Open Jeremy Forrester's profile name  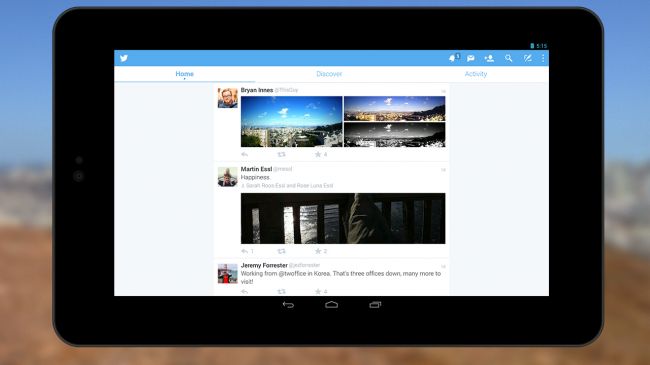pyautogui.click(x=264, y=265)
